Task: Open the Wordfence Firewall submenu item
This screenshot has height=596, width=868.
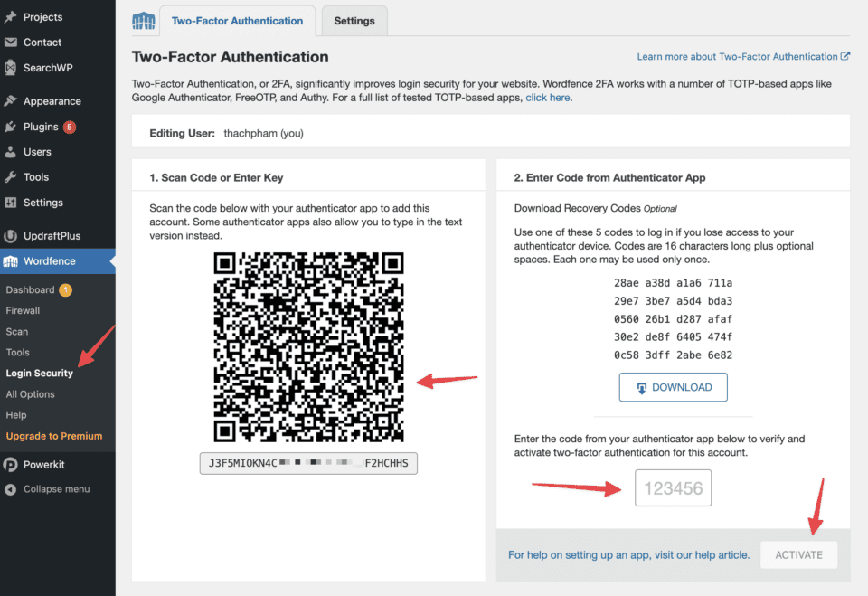Action: coord(23,310)
